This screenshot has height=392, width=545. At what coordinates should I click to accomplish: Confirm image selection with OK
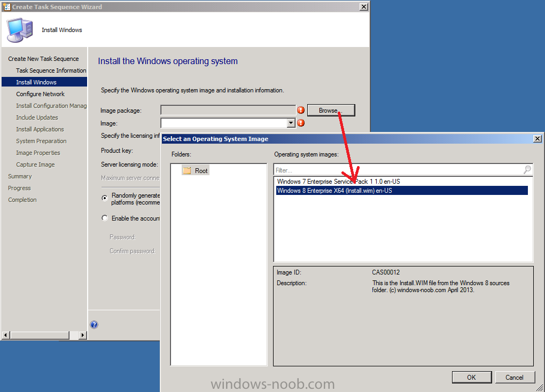[x=472, y=378]
